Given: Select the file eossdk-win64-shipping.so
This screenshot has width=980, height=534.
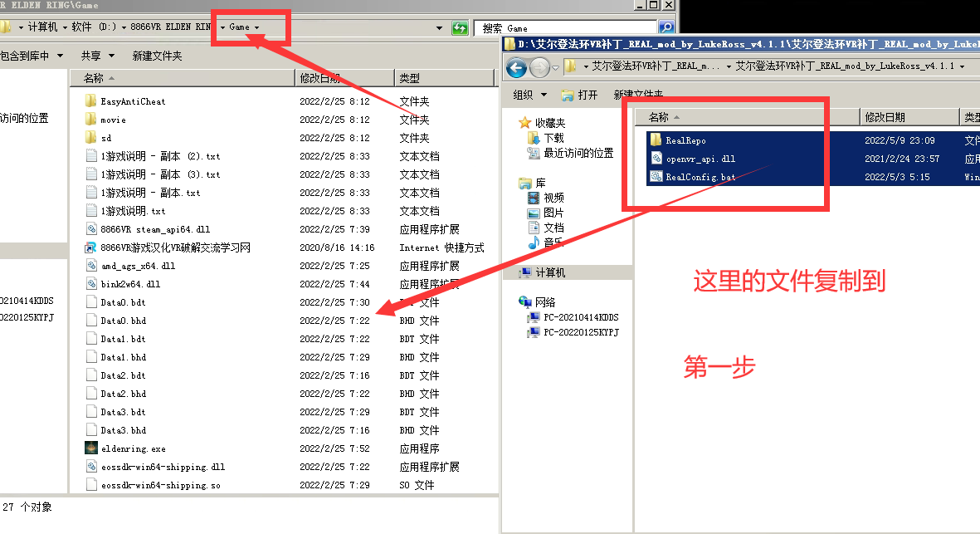Looking at the screenshot, I should [x=161, y=485].
